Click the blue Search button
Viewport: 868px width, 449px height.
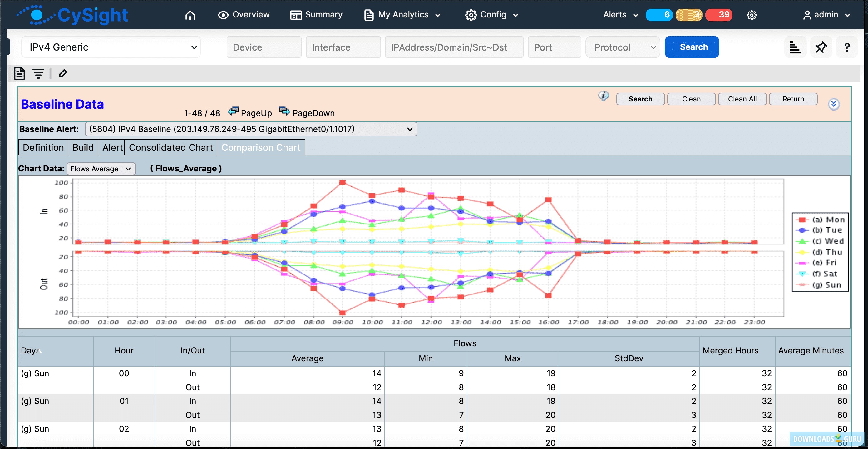[x=692, y=47]
